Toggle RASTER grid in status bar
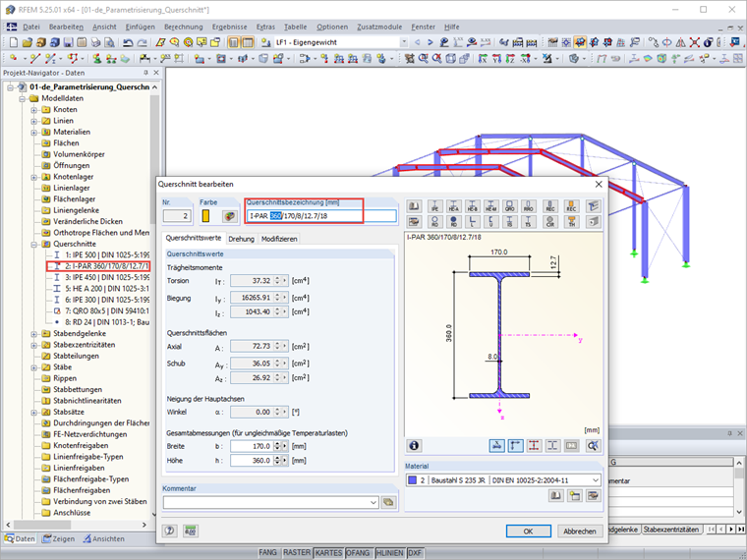This screenshot has height=560, width=747. point(296,553)
